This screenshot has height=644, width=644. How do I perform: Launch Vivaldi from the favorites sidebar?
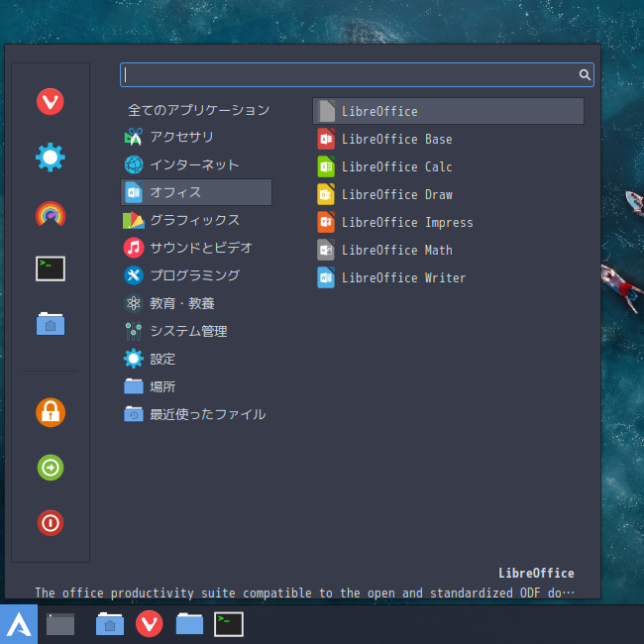coord(51,101)
